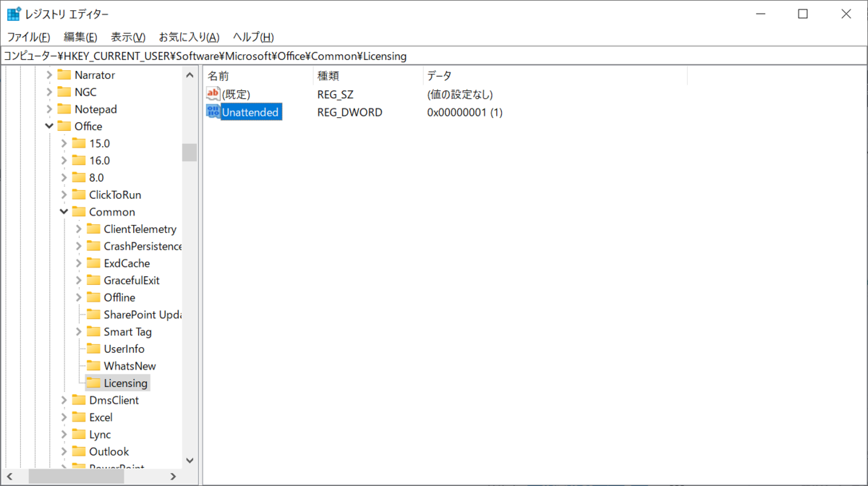868x486 pixels.
Task: Click the tree horizontal scrollbar right arrow
Action: click(x=173, y=477)
